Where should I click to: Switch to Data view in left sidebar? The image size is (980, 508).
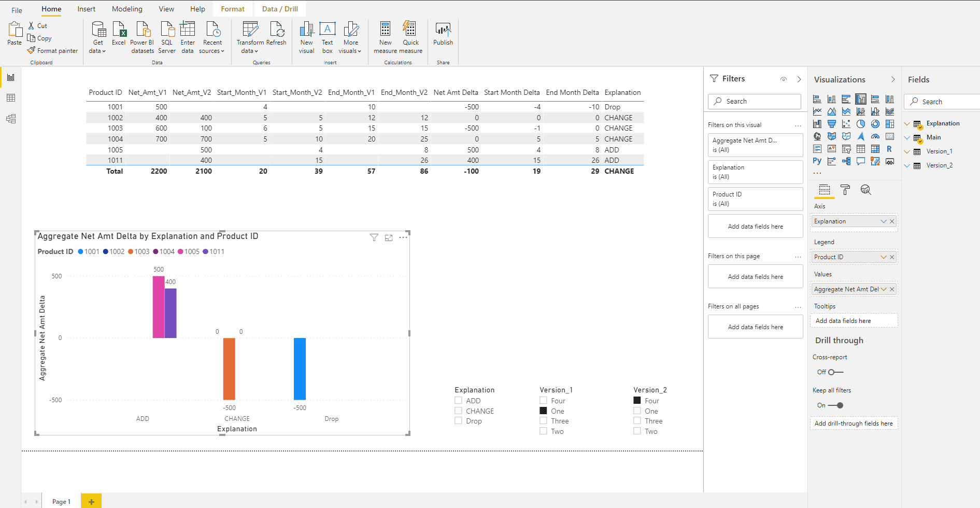11,98
